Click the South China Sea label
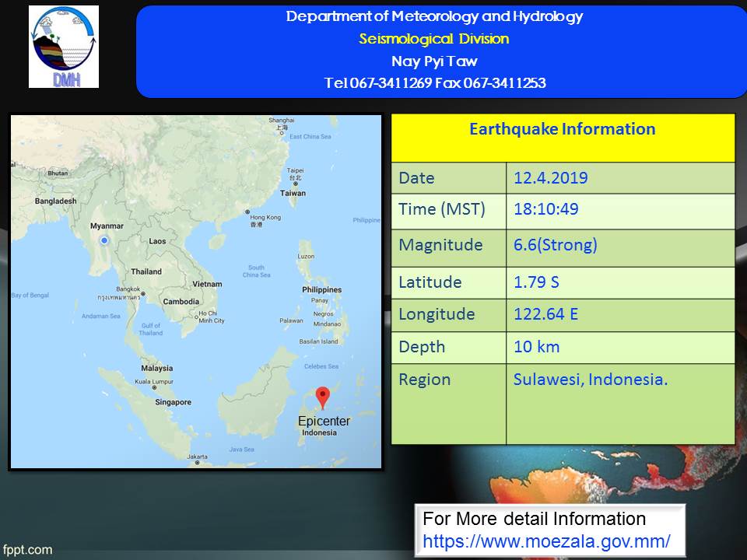The image size is (747, 560). (256, 271)
